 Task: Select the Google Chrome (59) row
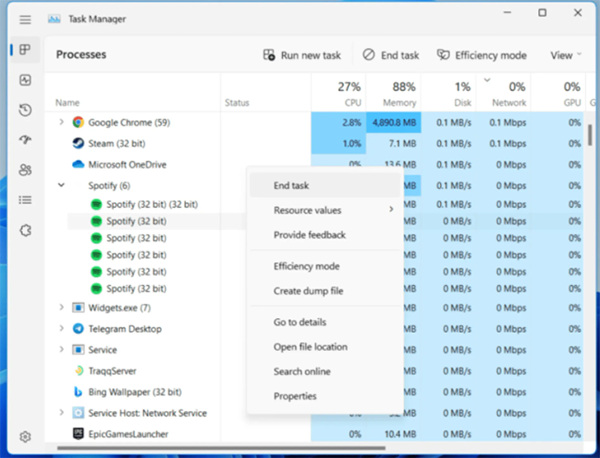pyautogui.click(x=314, y=122)
